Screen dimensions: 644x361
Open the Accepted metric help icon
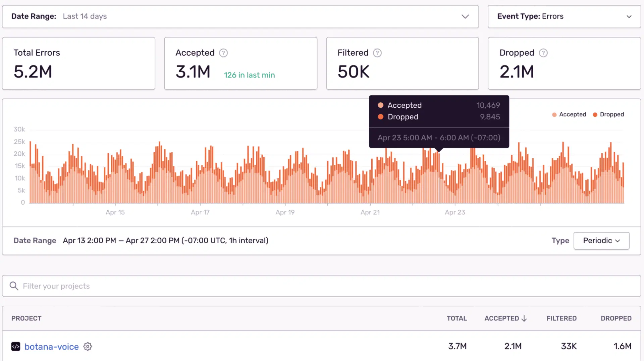[x=223, y=53]
